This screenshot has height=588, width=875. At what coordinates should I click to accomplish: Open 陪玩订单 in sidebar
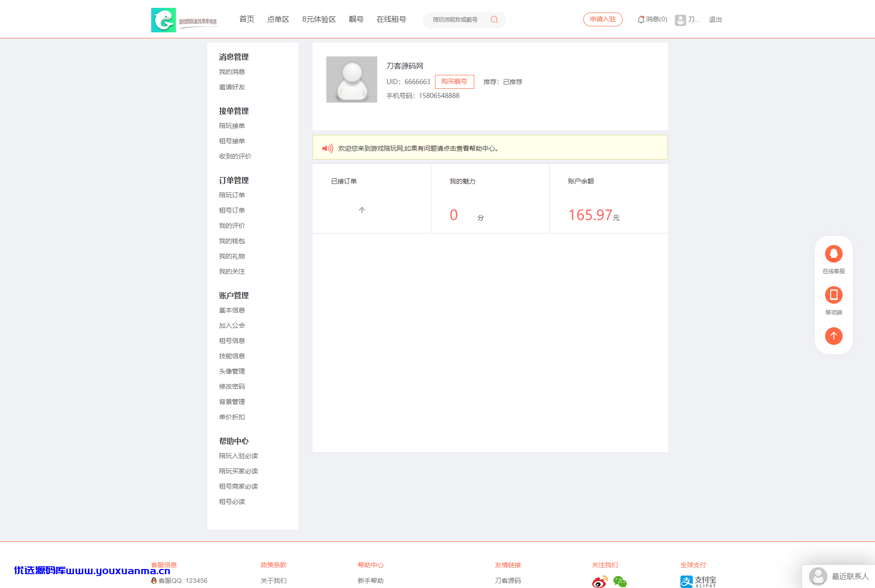(232, 195)
